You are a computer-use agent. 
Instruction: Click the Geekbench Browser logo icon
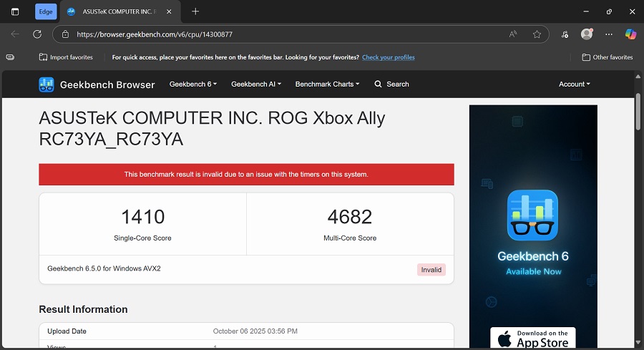(47, 84)
